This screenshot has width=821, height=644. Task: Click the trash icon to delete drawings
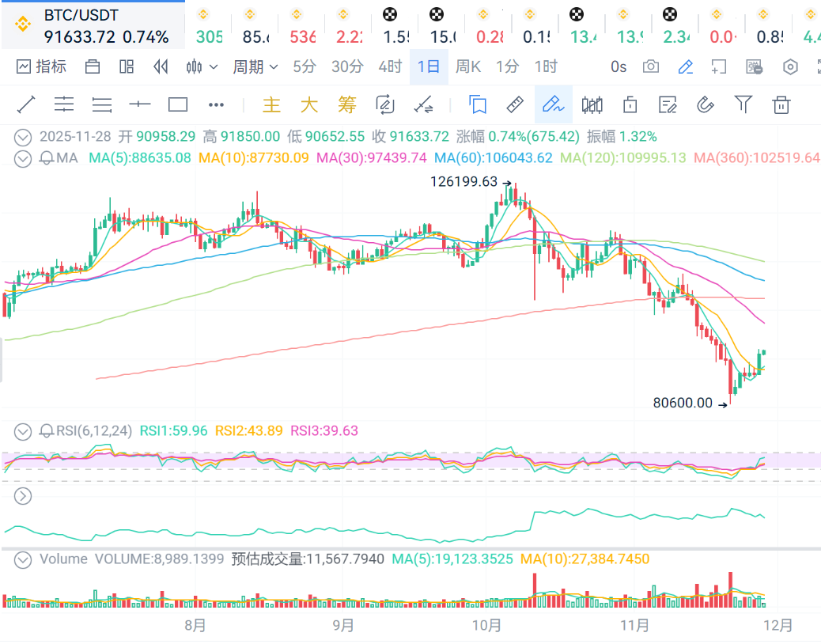click(x=781, y=104)
